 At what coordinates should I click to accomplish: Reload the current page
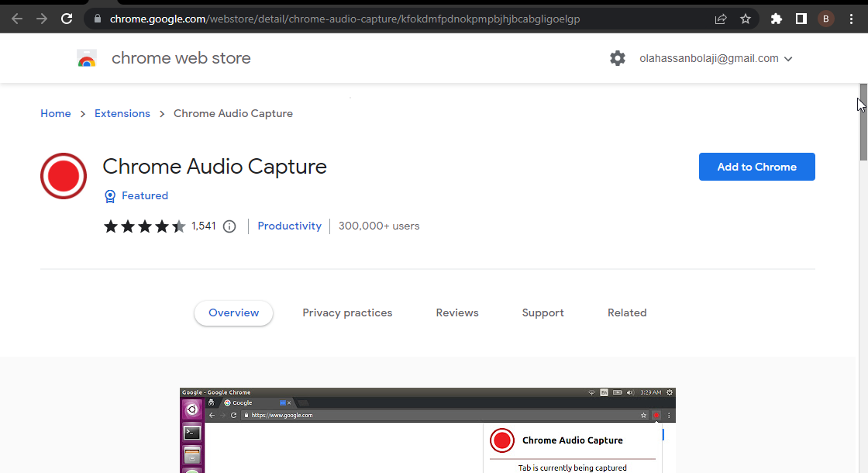[x=67, y=19]
